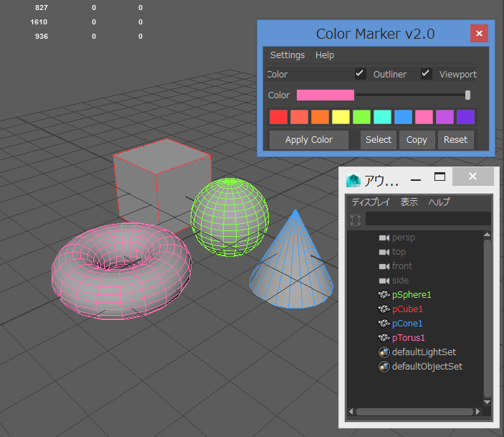The width and height of the screenshot is (504, 437).
Task: Click the pTorus1 mesh icon
Action: point(384,337)
